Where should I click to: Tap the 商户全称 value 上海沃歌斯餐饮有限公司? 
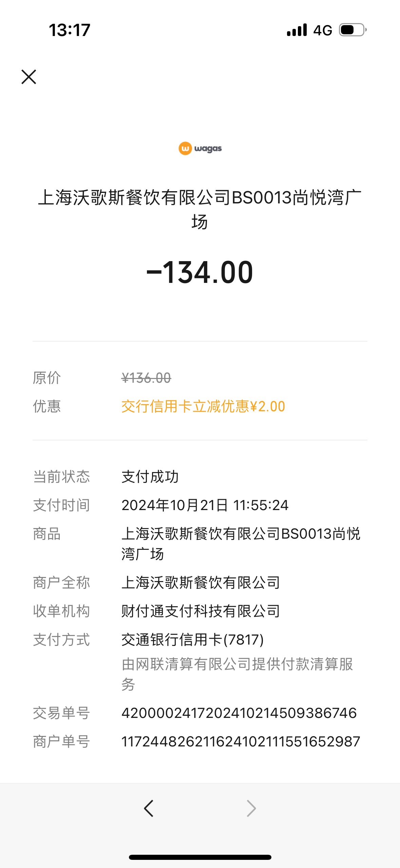201,583
